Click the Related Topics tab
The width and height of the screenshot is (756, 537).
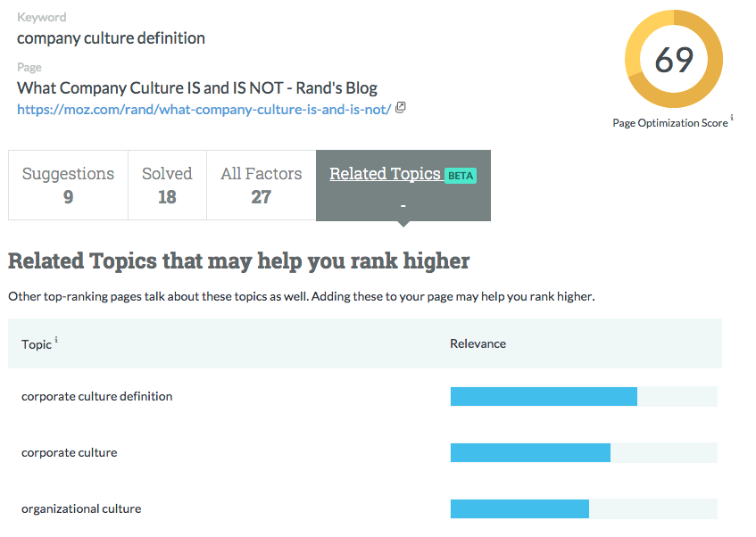click(385, 175)
